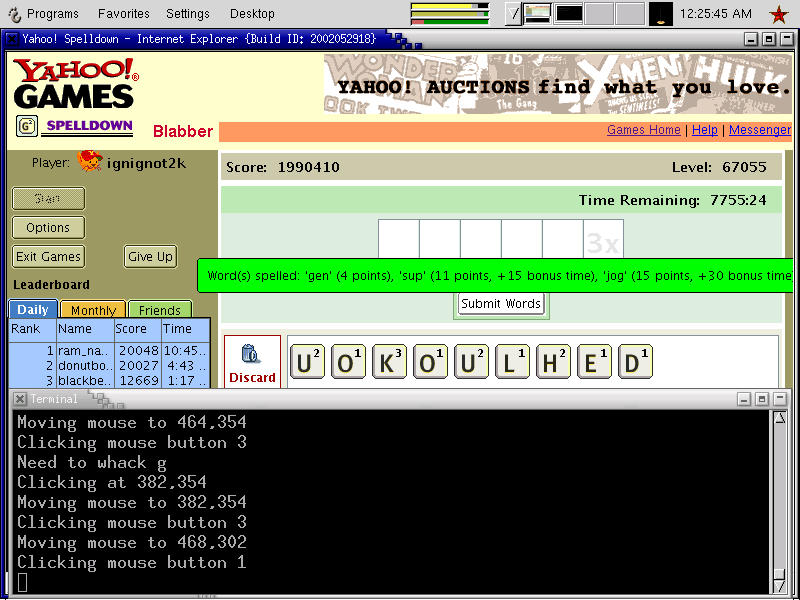Open the Games Home link
The height and width of the screenshot is (600, 800).
pyautogui.click(x=643, y=130)
